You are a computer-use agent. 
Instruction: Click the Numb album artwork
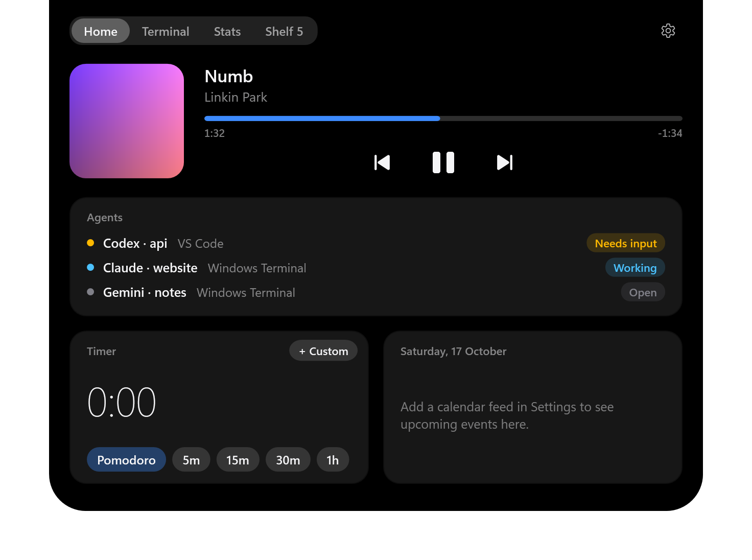click(127, 121)
